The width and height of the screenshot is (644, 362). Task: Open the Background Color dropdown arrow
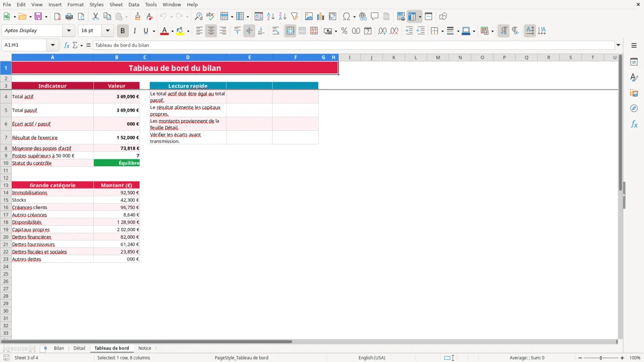(x=188, y=31)
